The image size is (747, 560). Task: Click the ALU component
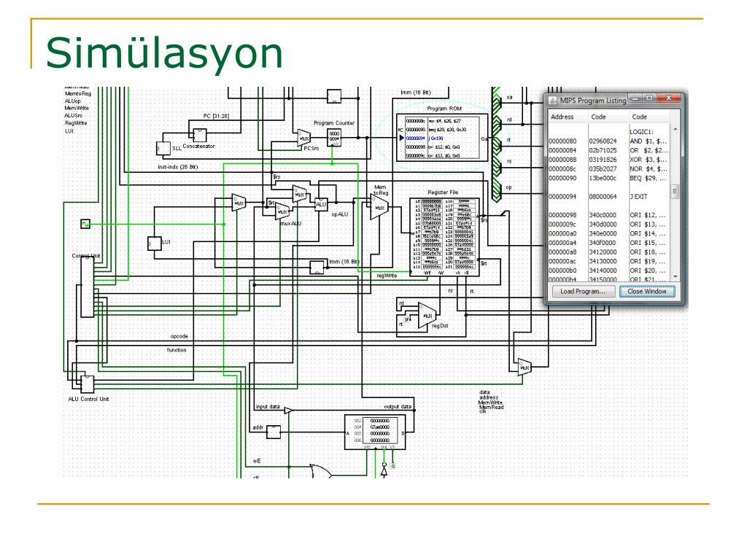pyautogui.click(x=321, y=204)
